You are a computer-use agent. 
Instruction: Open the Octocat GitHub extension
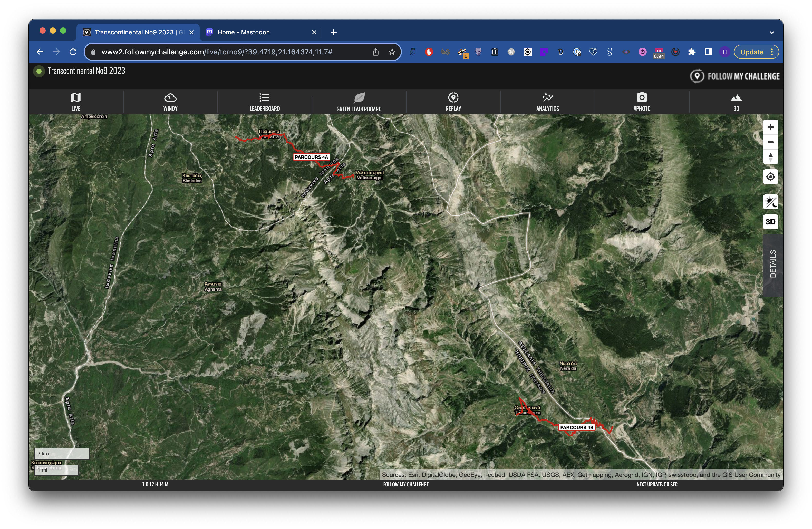click(x=478, y=52)
